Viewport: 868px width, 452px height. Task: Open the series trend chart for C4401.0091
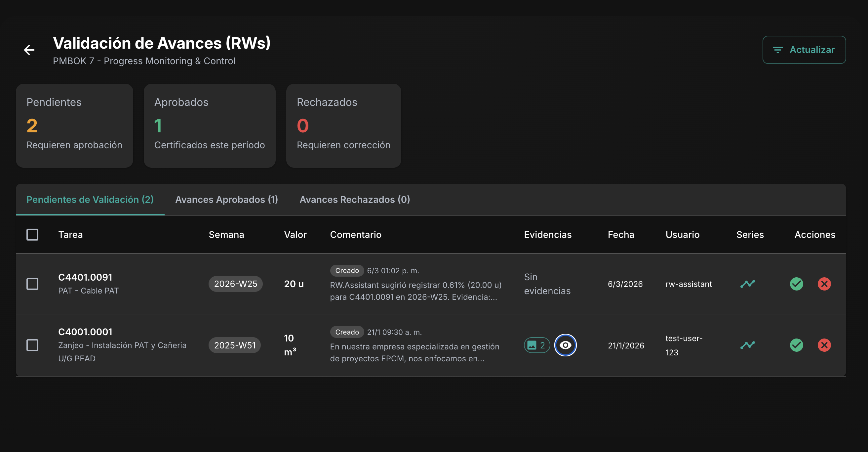click(x=748, y=284)
